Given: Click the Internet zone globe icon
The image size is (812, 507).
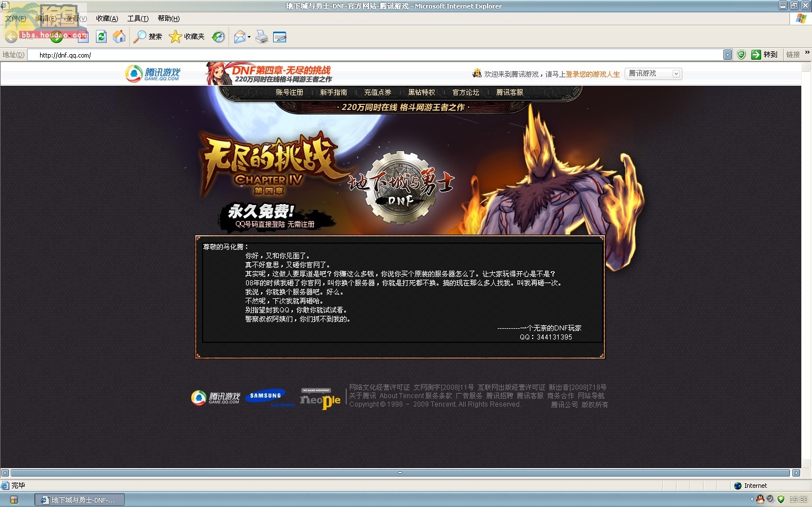Looking at the screenshot, I should (x=738, y=486).
